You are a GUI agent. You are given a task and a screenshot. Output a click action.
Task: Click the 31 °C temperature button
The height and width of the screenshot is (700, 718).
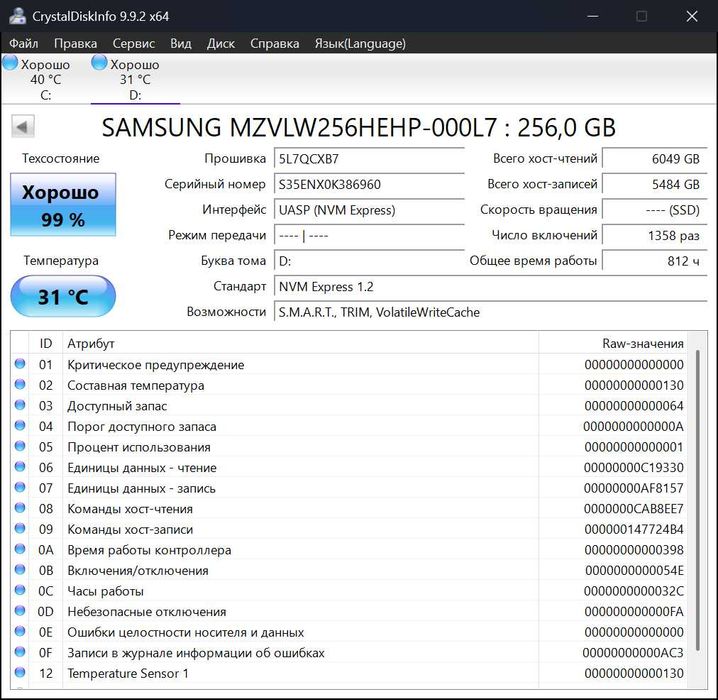point(63,296)
